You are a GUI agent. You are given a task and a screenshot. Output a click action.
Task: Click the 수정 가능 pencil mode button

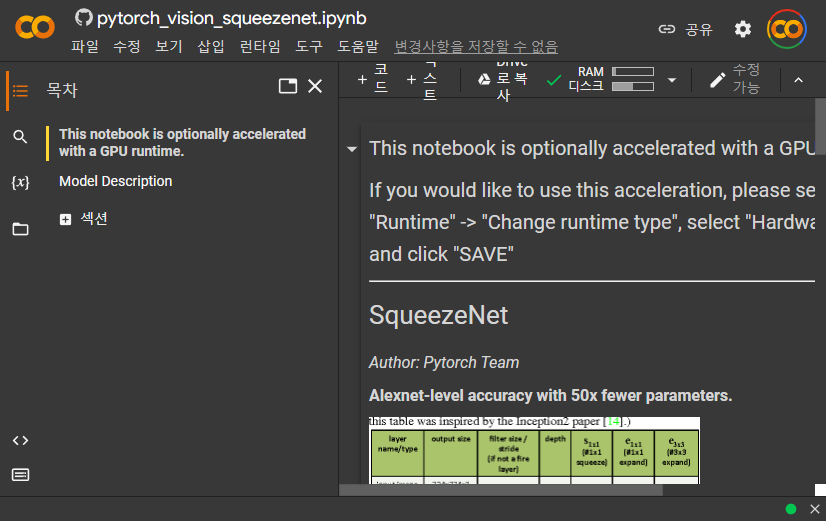pos(735,79)
